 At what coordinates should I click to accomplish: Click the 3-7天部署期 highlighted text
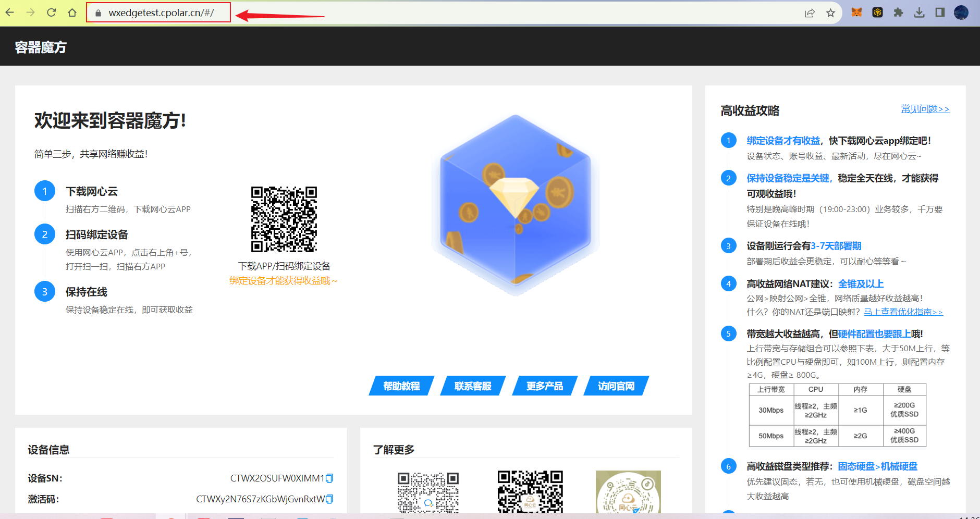(x=836, y=246)
